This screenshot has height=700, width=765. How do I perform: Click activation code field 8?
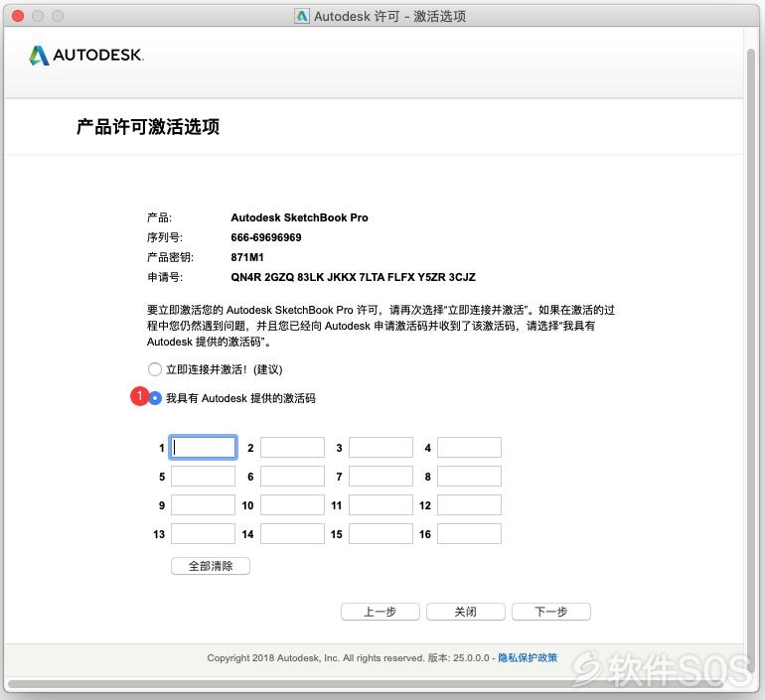tap(469, 477)
